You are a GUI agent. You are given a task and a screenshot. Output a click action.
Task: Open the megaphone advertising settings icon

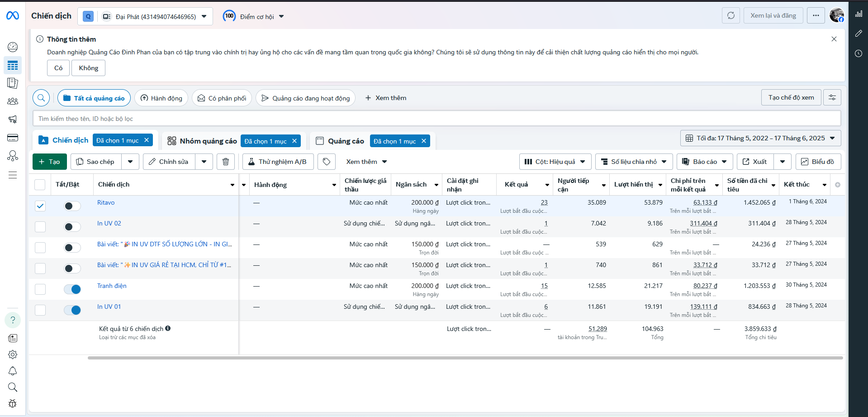pos(13,120)
